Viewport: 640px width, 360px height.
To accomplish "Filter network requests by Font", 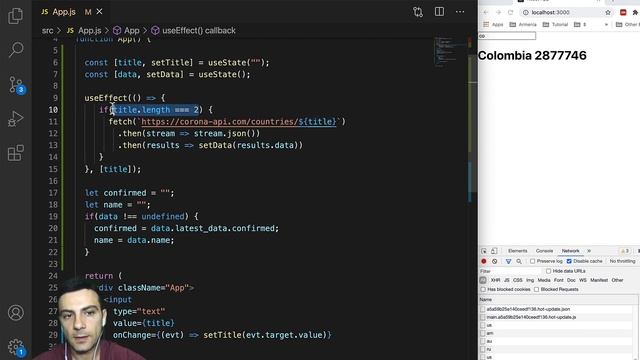I will 558,280.
